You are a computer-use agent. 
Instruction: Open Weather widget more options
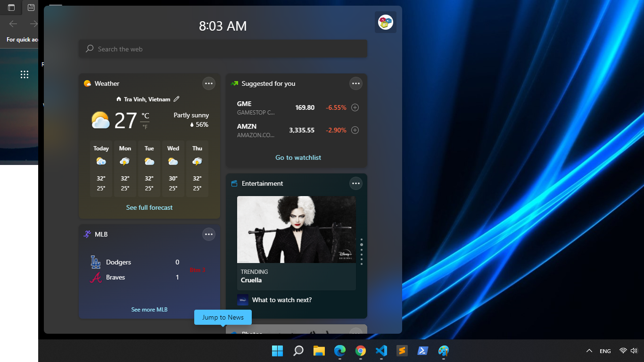(x=209, y=83)
